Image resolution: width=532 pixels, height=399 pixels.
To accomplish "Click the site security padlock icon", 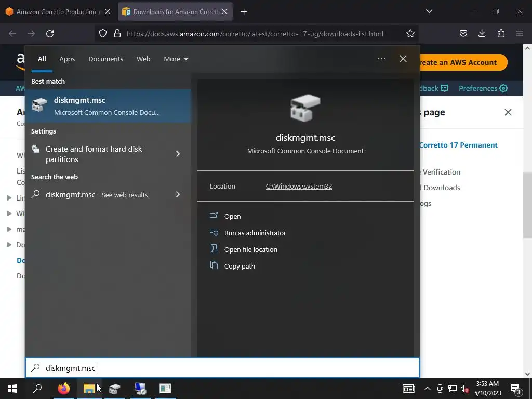I will 117,33.
